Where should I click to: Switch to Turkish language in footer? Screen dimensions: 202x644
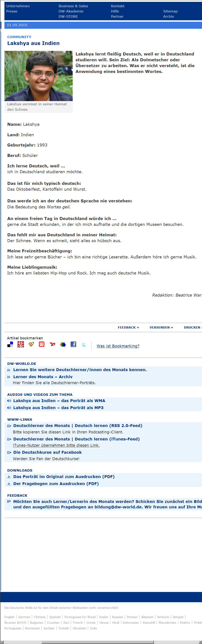tap(64, 628)
